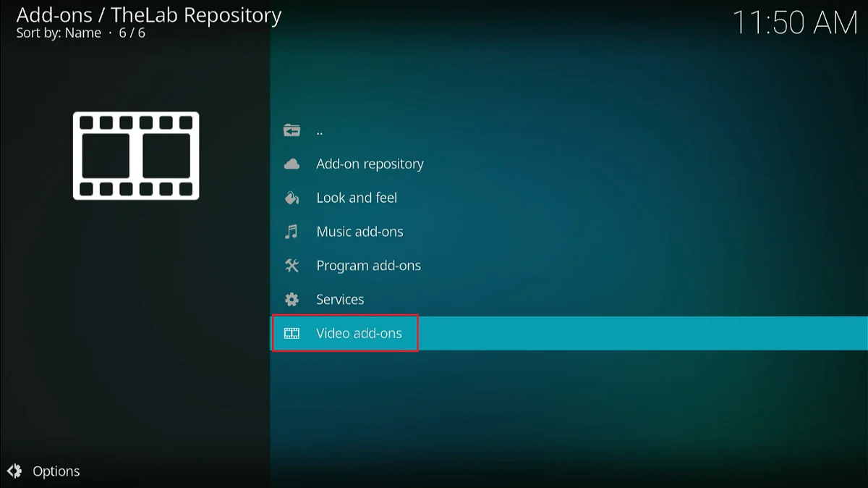Select the highlighted Video add-ons item
This screenshot has width=868, height=488.
pyautogui.click(x=359, y=334)
